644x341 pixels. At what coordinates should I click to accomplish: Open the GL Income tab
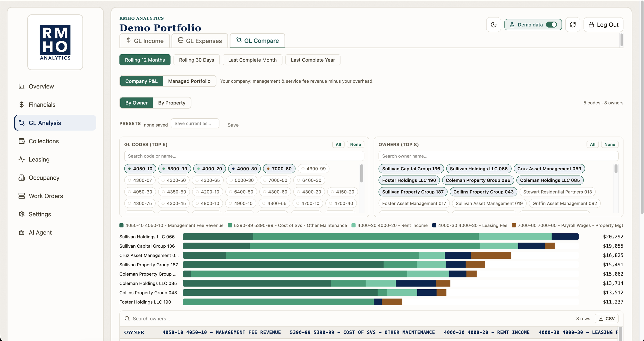coord(145,41)
